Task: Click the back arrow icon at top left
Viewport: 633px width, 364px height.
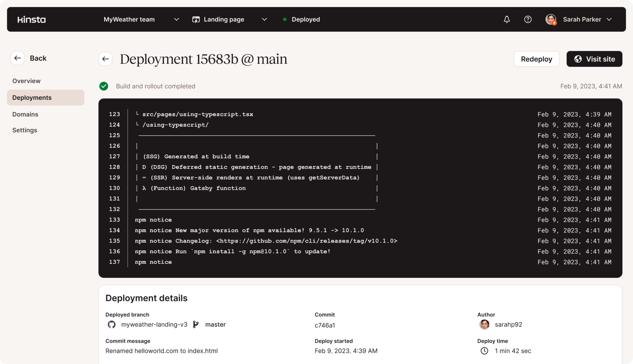Action: coord(17,58)
